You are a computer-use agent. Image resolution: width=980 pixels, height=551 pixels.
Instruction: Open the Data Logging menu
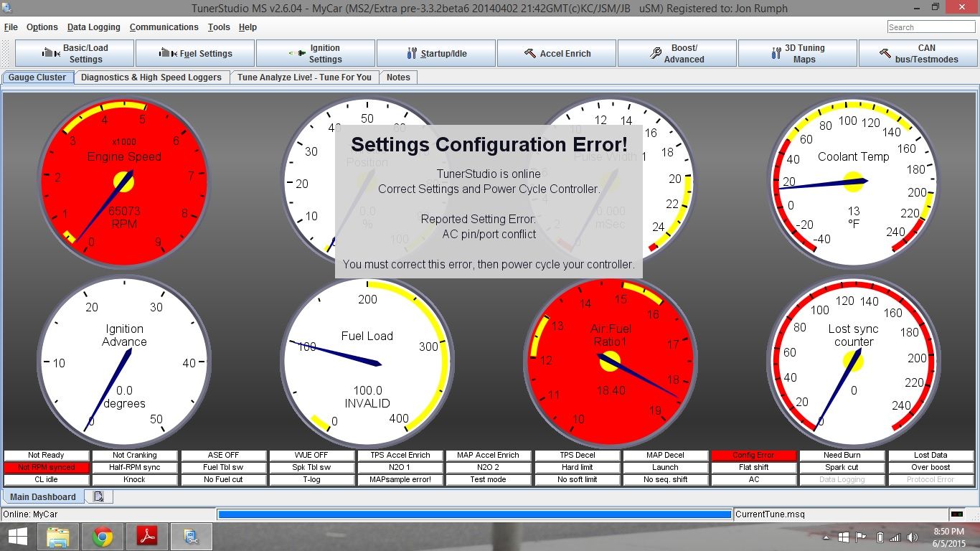pos(94,27)
